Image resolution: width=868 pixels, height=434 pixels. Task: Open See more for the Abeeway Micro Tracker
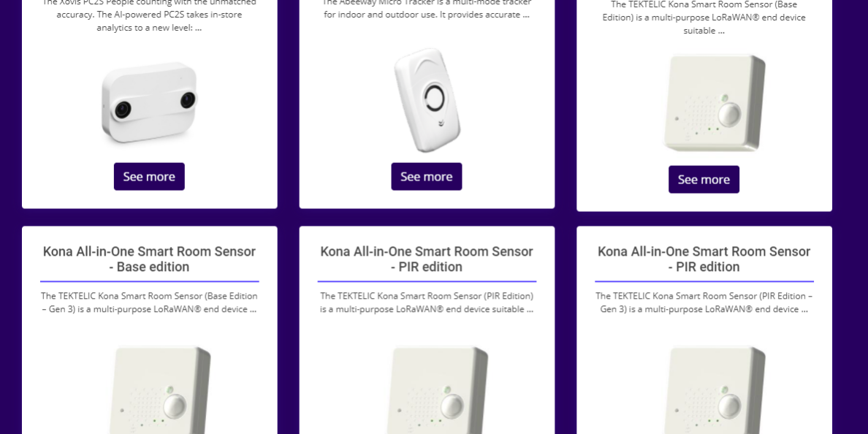tap(427, 177)
